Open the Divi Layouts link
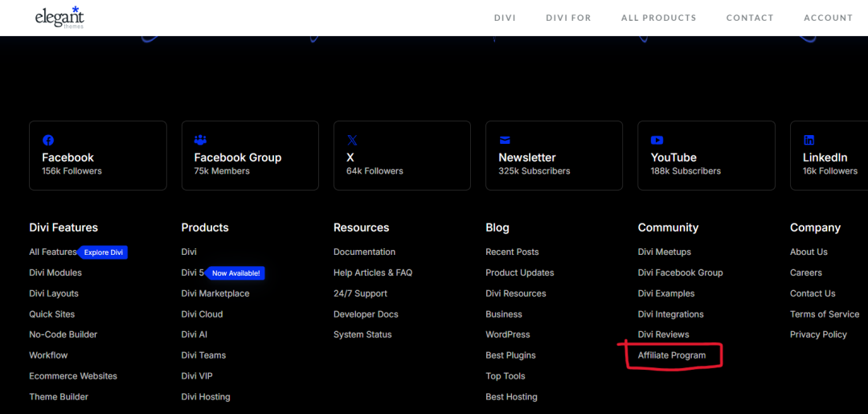The image size is (868, 414). (x=54, y=293)
